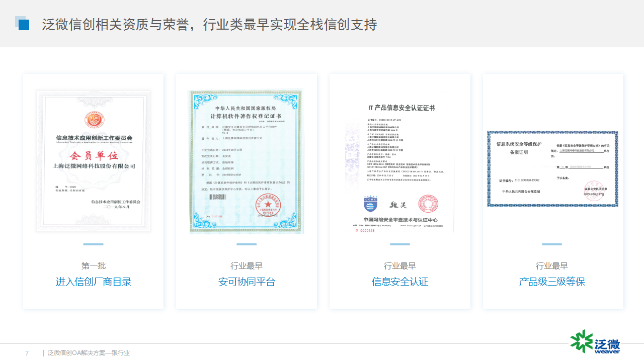Click the text 产品级三级等保
Image resolution: width=644 pixels, height=362 pixels.
click(552, 282)
